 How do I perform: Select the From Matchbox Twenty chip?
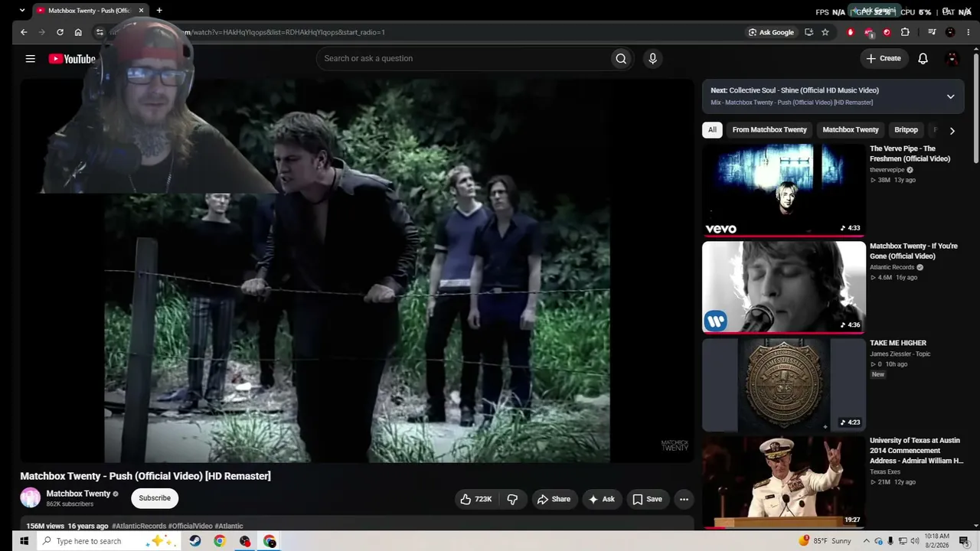pos(769,130)
